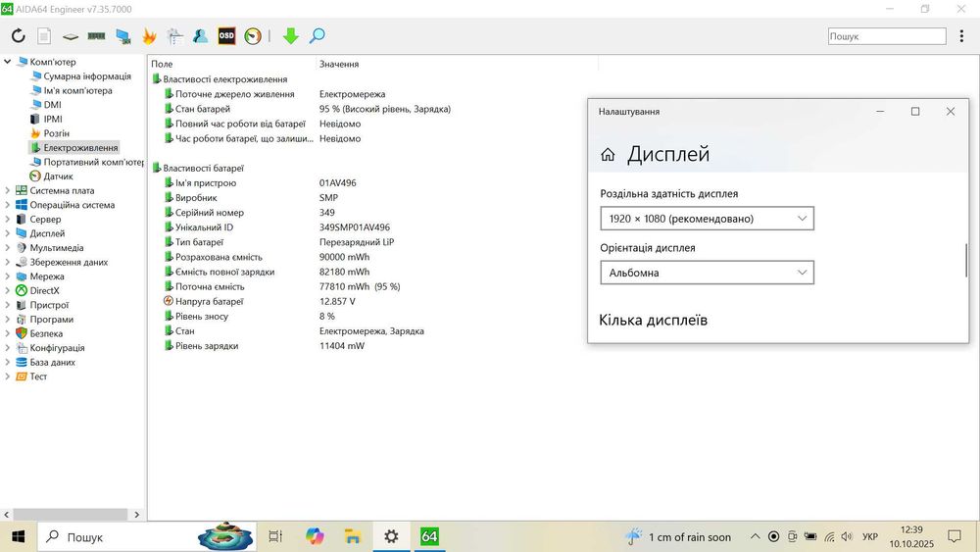The width and height of the screenshot is (980, 552).
Task: Open the user support toolbar icon
Action: click(x=200, y=36)
